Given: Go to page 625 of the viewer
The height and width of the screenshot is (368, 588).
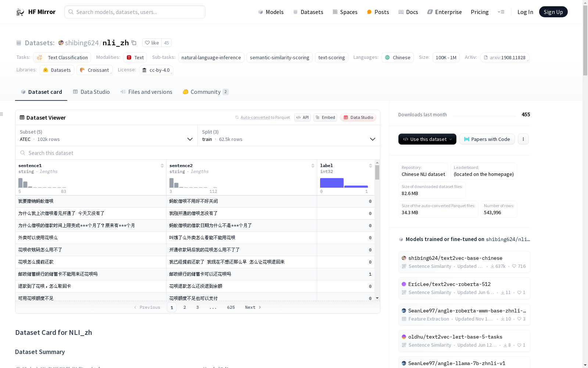Looking at the screenshot, I should (231, 307).
